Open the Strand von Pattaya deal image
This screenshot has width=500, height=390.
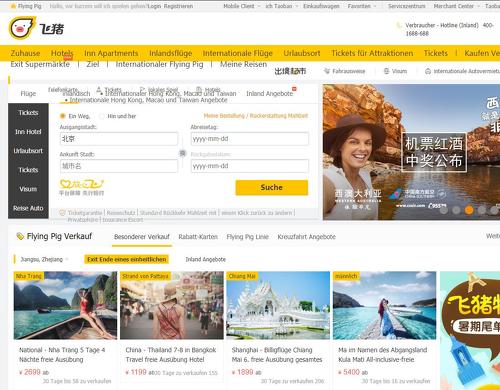click(x=172, y=305)
